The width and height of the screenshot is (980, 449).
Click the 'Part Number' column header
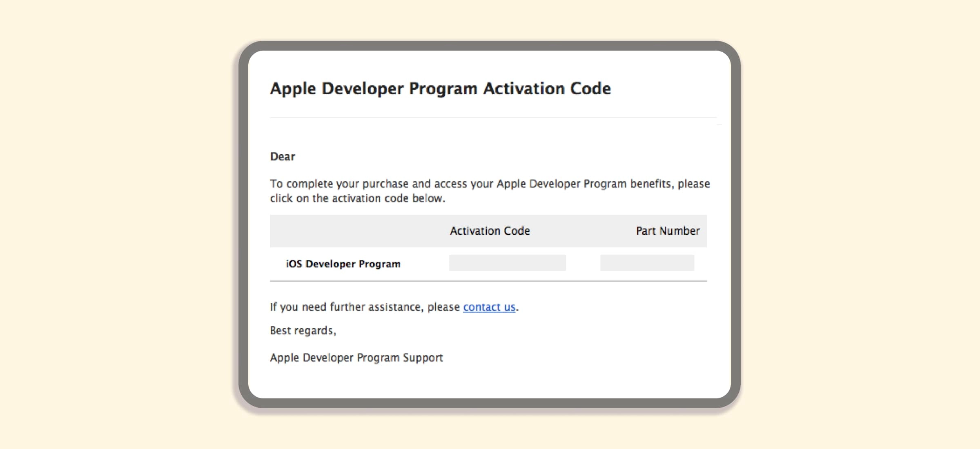click(668, 231)
